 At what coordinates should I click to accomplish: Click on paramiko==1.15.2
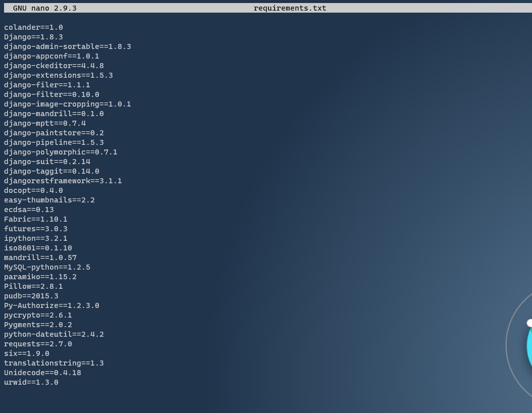[40, 277]
